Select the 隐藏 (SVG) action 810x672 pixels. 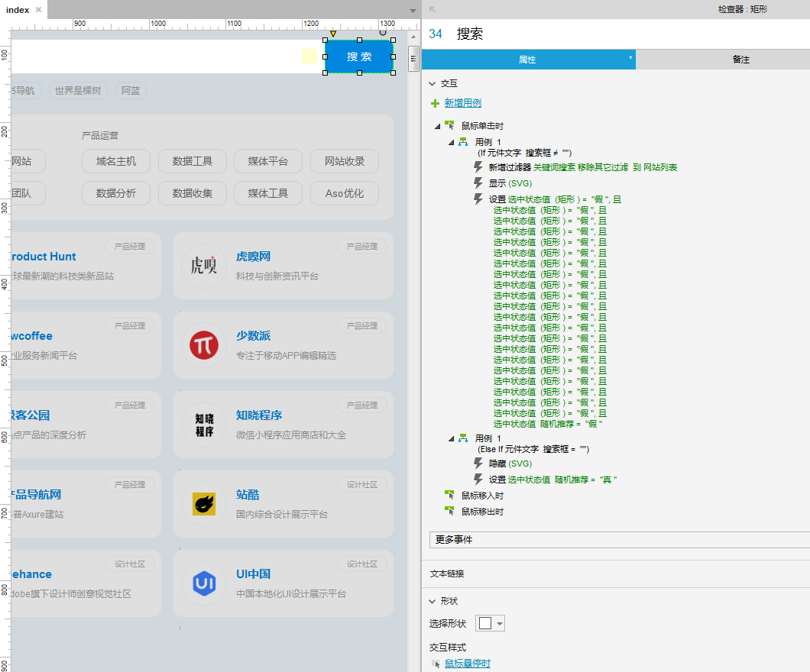click(x=510, y=464)
